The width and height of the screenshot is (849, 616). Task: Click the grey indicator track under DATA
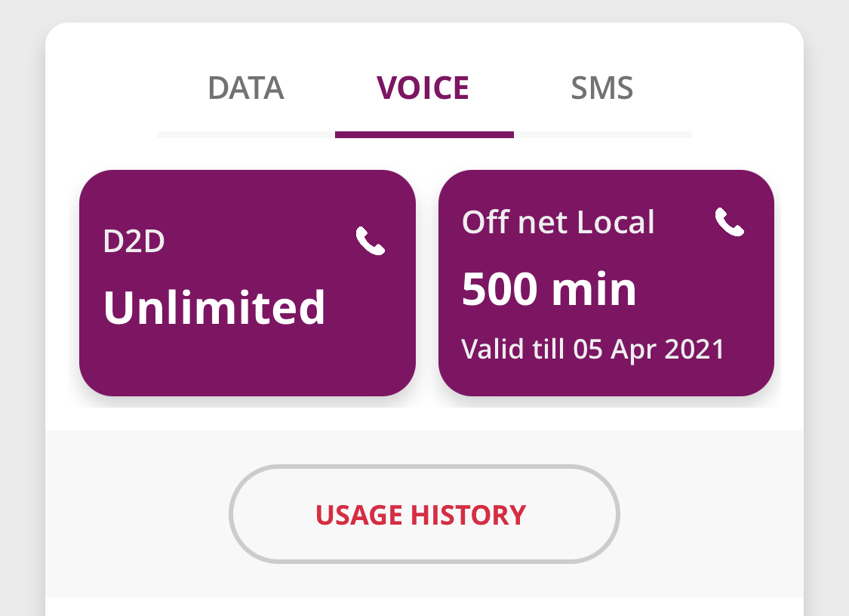tap(246, 135)
